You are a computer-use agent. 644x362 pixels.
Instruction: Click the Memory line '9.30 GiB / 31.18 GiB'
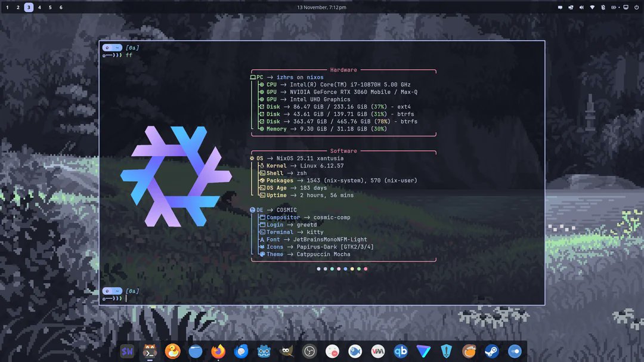pos(323,129)
